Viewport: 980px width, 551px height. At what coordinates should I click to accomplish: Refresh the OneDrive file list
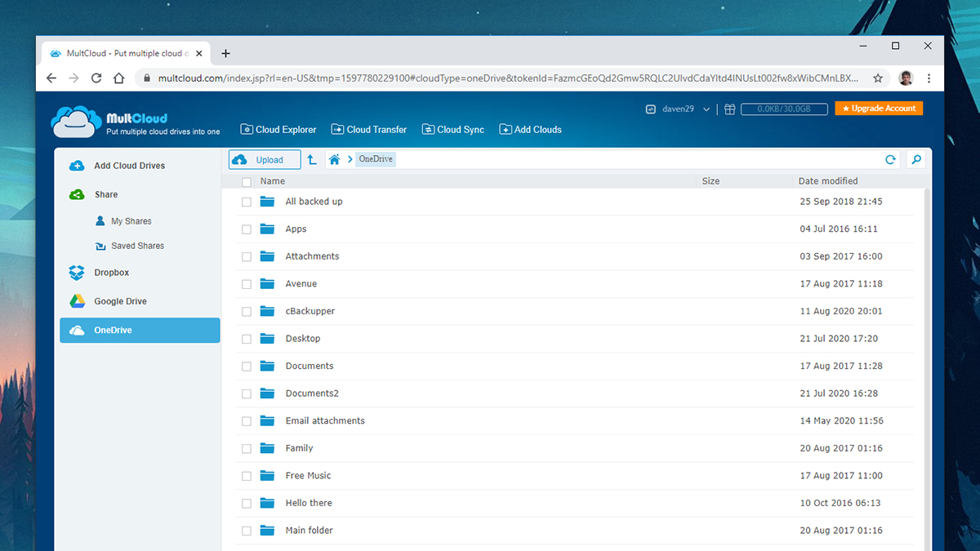point(890,160)
